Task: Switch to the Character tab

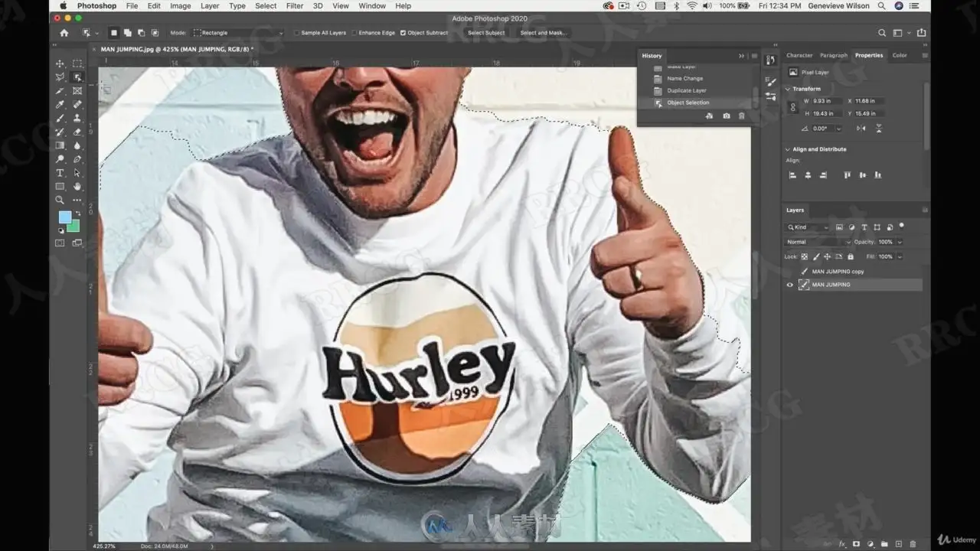Action: point(799,55)
